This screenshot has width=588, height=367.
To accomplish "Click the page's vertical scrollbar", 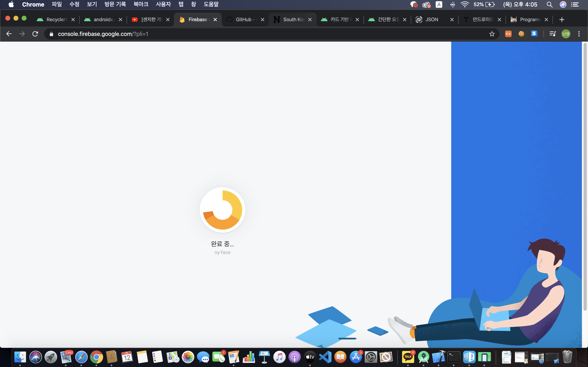I will pyautogui.click(x=585, y=177).
